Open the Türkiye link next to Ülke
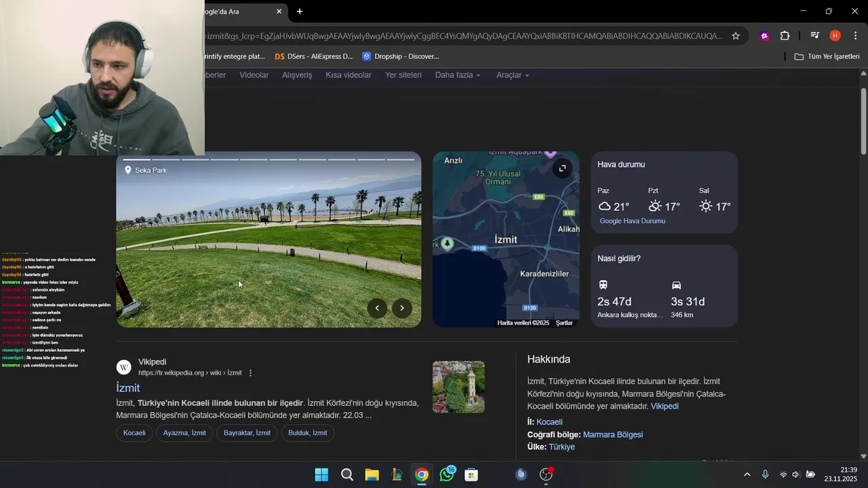868x488 pixels. click(561, 447)
